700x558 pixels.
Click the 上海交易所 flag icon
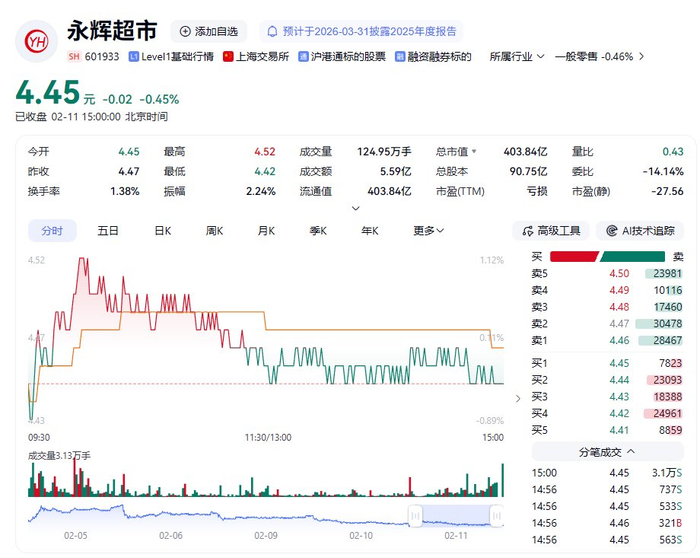click(x=228, y=57)
